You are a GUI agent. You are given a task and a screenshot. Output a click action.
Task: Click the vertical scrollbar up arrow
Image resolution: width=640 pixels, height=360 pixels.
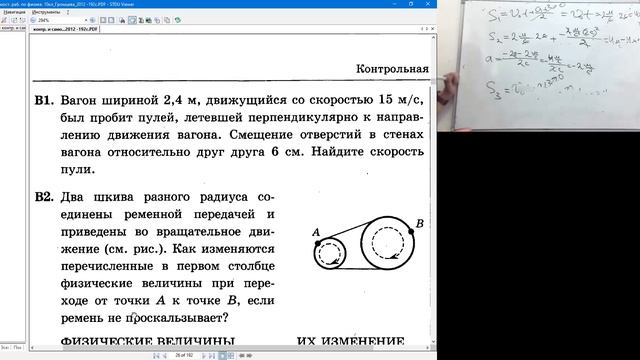[x=433, y=38]
